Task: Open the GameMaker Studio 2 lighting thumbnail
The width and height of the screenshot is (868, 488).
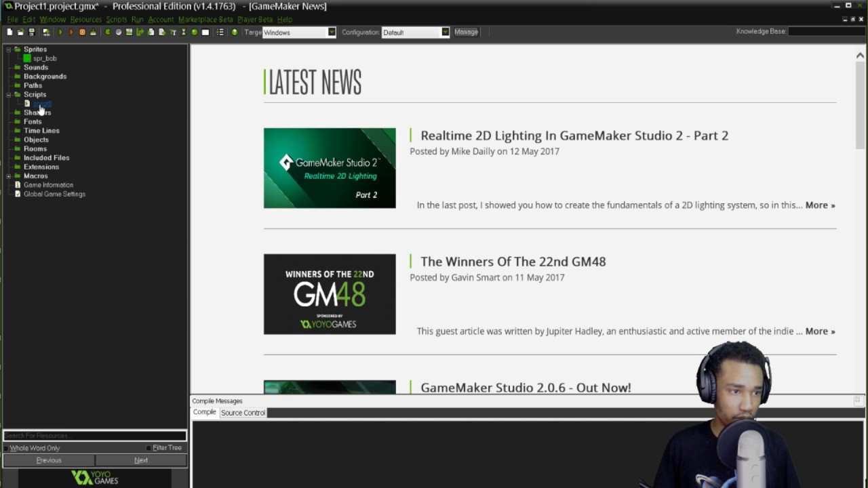Action: click(x=330, y=168)
